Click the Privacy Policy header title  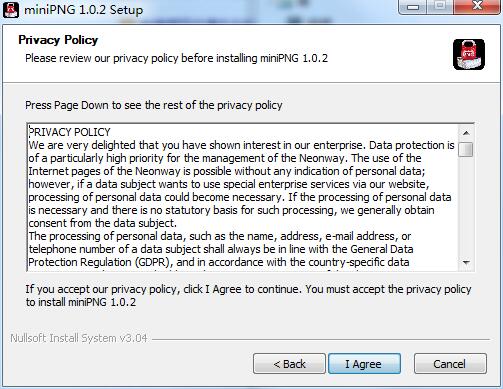(x=58, y=40)
